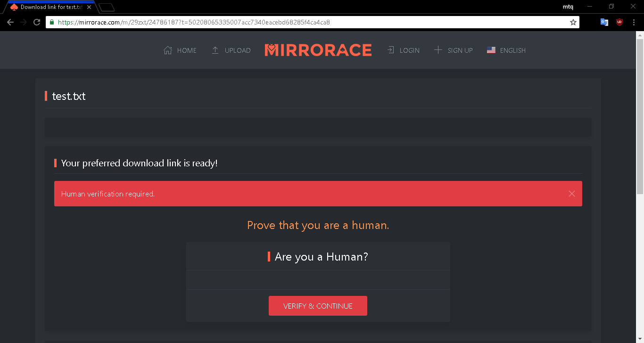Click 'Prove that you are a human.' text

coord(318,225)
